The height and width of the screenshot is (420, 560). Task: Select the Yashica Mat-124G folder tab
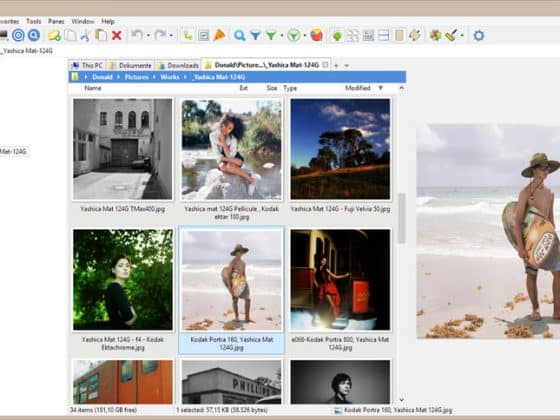pyautogui.click(x=266, y=65)
